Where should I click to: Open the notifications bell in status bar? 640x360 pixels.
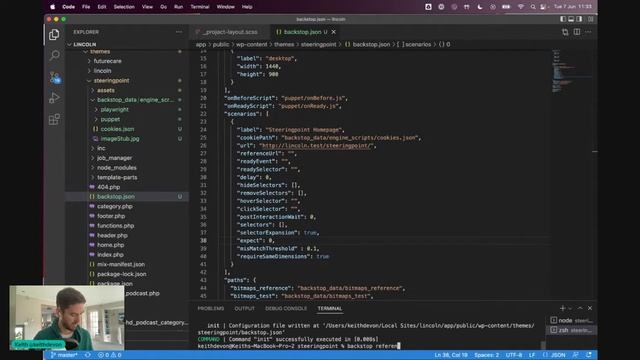(589, 355)
